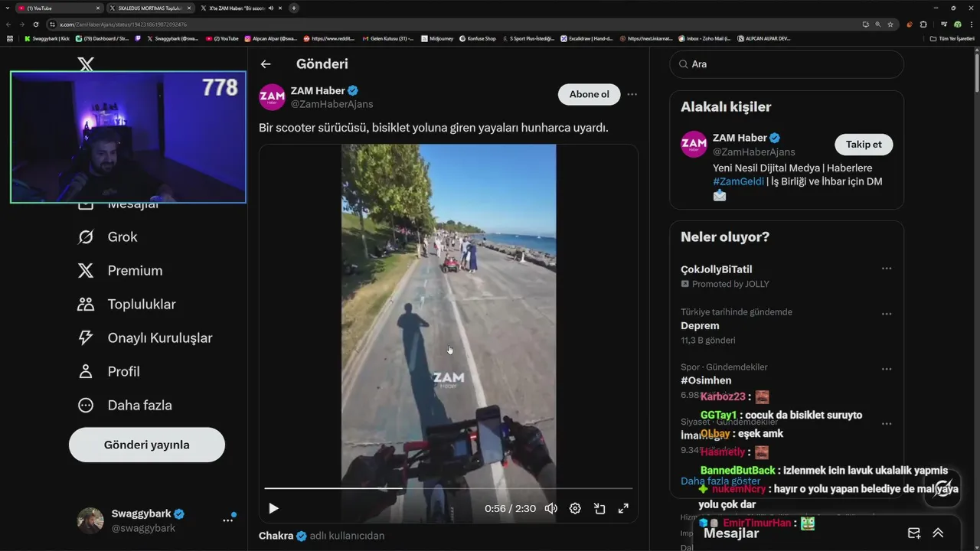980x551 pixels.
Task: Open the browser profile avatar
Action: (957, 24)
